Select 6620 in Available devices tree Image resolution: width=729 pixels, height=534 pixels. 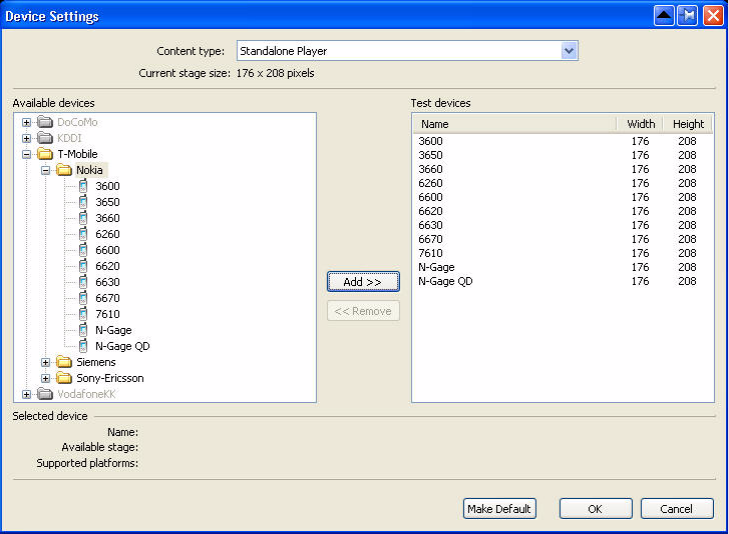[107, 266]
